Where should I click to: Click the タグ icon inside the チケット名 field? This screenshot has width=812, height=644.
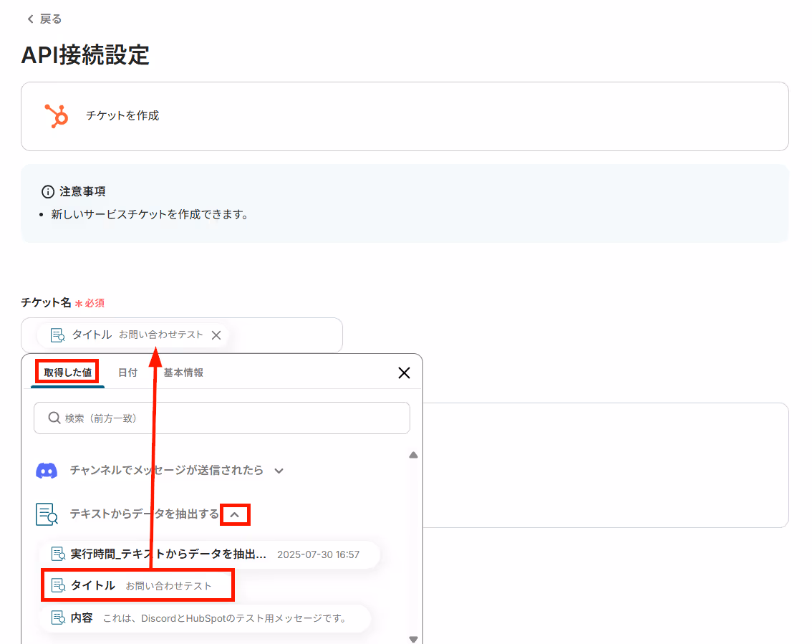pyautogui.click(x=57, y=335)
